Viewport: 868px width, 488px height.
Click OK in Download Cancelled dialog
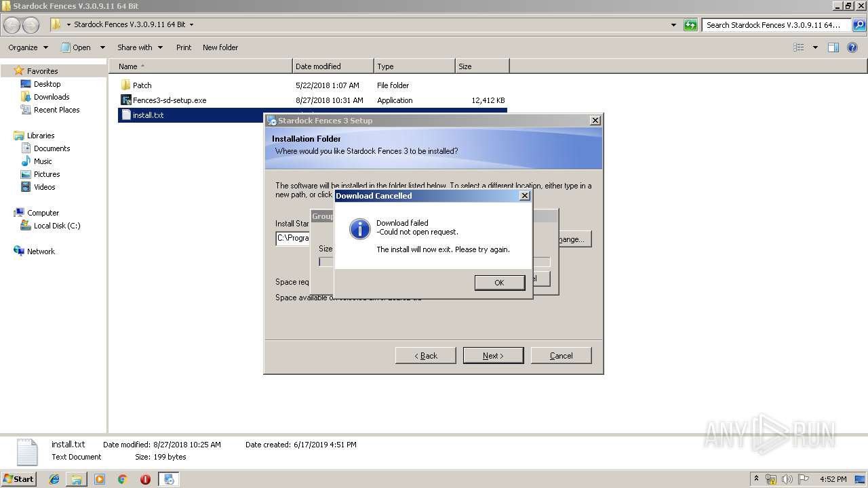point(499,283)
